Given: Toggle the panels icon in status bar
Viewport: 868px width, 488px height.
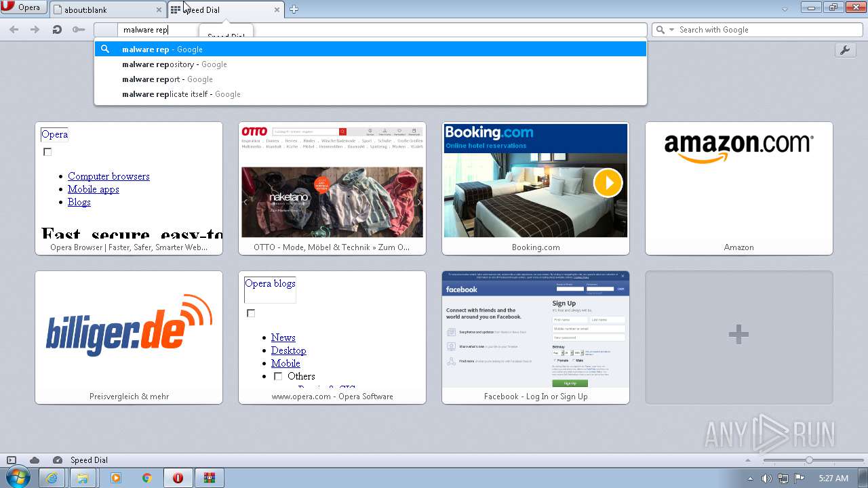Looking at the screenshot, I should tap(12, 460).
